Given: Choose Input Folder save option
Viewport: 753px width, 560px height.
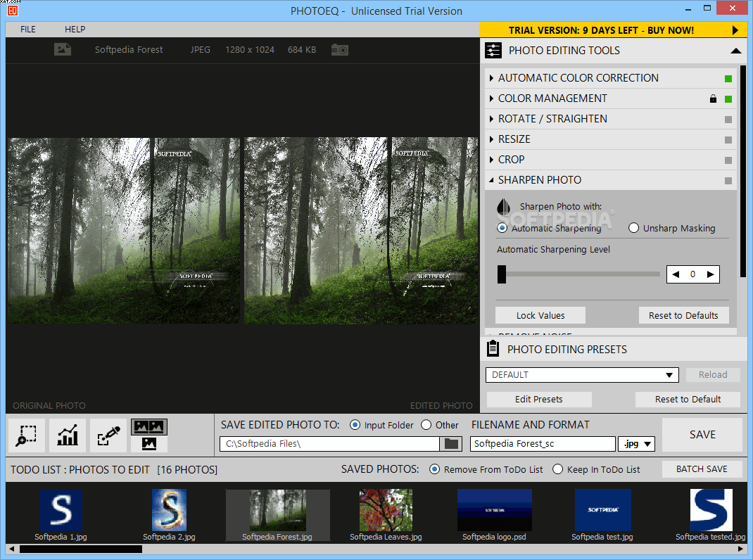Looking at the screenshot, I should [x=355, y=425].
